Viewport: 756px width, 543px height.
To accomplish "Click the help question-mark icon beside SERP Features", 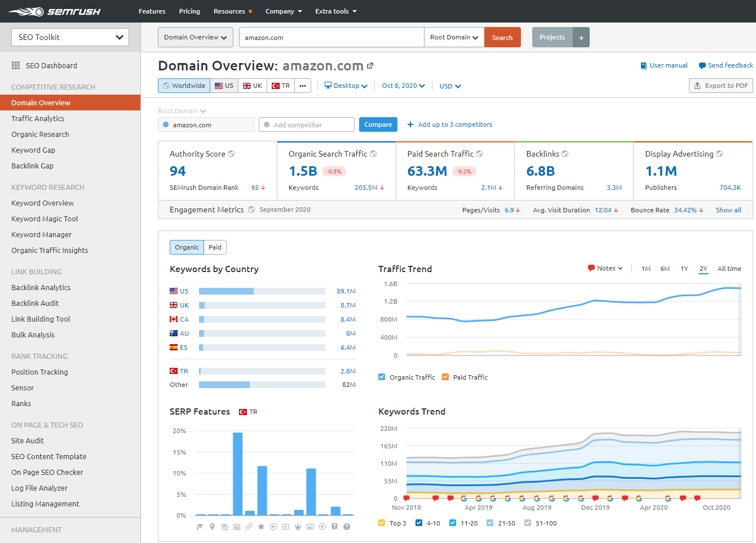I will (x=346, y=527).
